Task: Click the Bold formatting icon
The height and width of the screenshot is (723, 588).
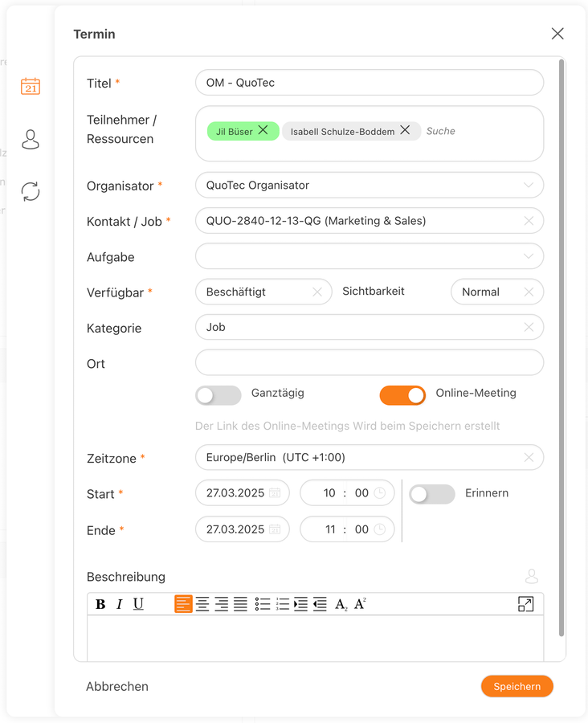Action: click(100, 604)
